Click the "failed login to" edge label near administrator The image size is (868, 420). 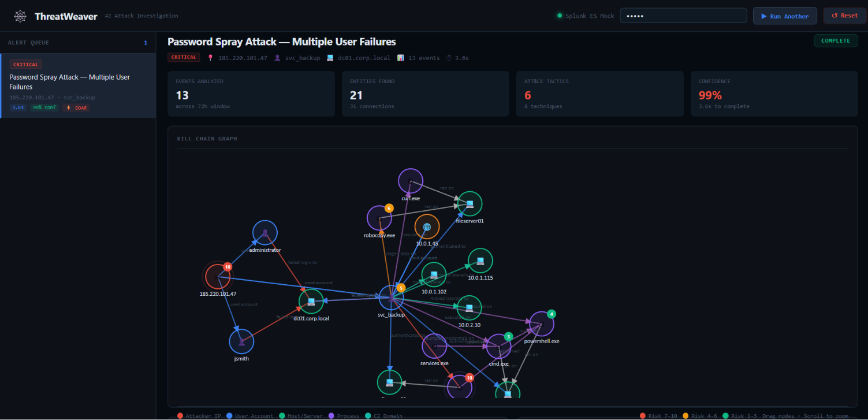[x=303, y=262]
